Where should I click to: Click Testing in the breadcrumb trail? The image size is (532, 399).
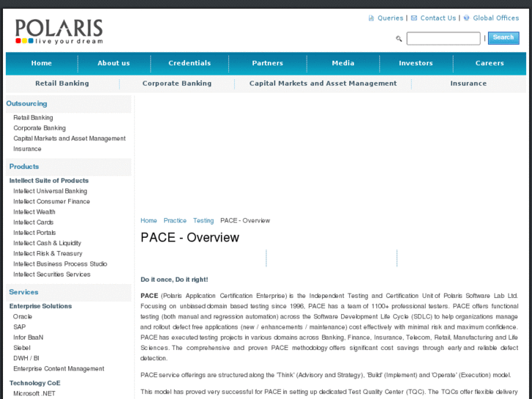[203, 220]
